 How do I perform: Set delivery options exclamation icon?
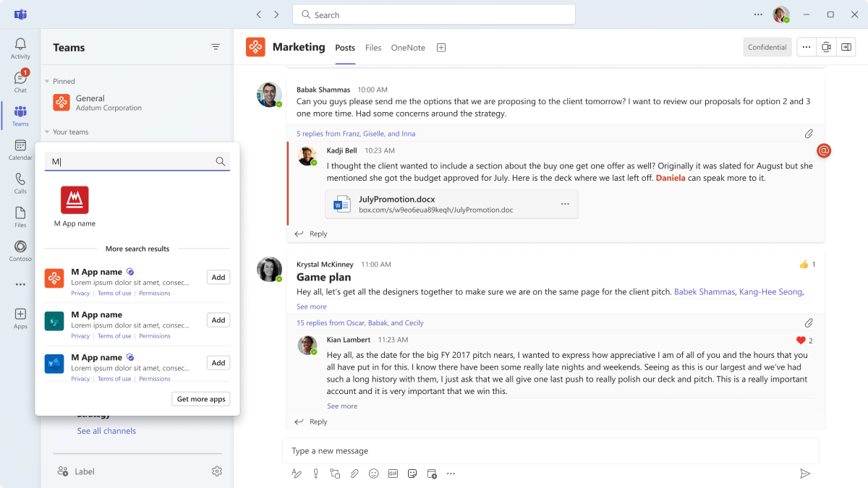(x=315, y=474)
